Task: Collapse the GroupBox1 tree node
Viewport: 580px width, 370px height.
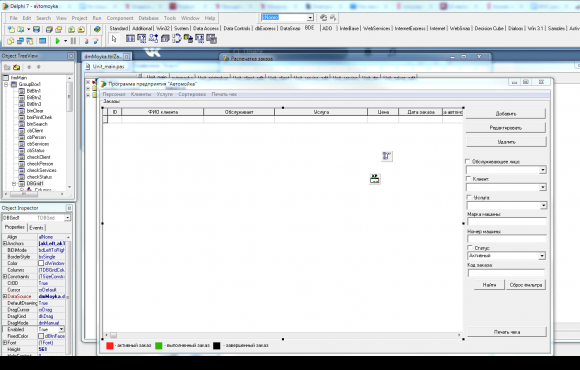Action: [x=6, y=84]
